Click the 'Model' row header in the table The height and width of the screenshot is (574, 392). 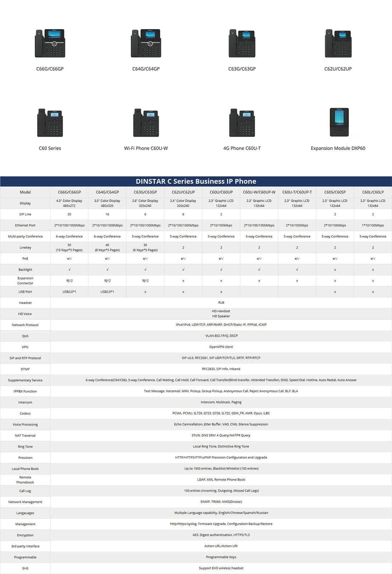point(25,192)
